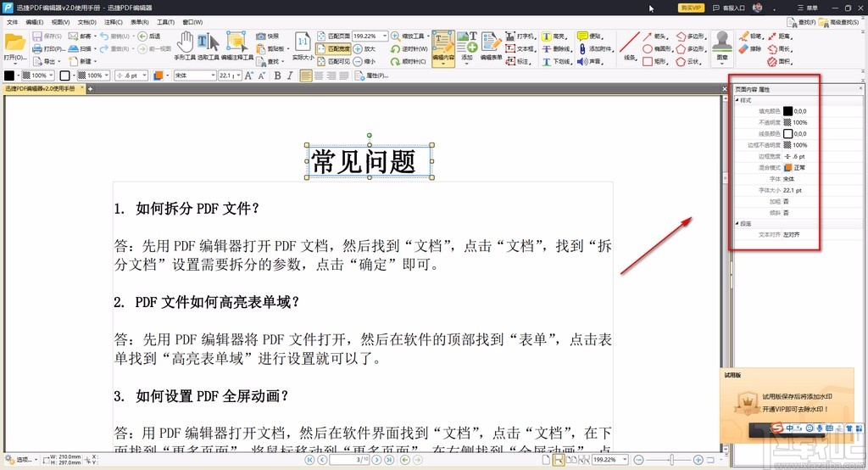Screen dimensions: 868x470
Task: Toggle italic I formatting
Action: [x=290, y=76]
